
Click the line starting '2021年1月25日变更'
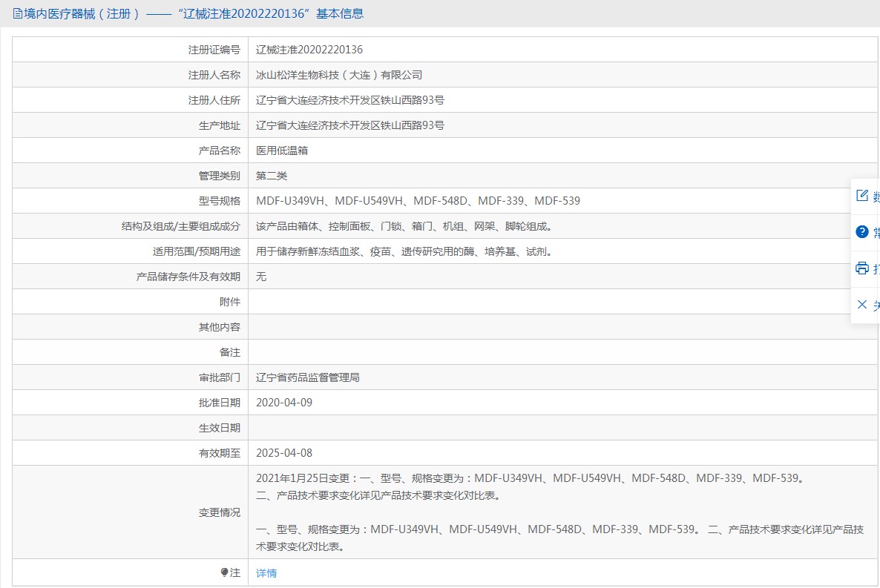coord(531,478)
